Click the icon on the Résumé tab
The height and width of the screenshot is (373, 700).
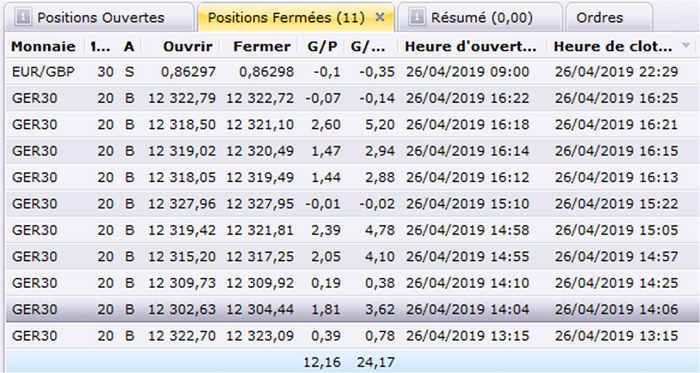(417, 17)
